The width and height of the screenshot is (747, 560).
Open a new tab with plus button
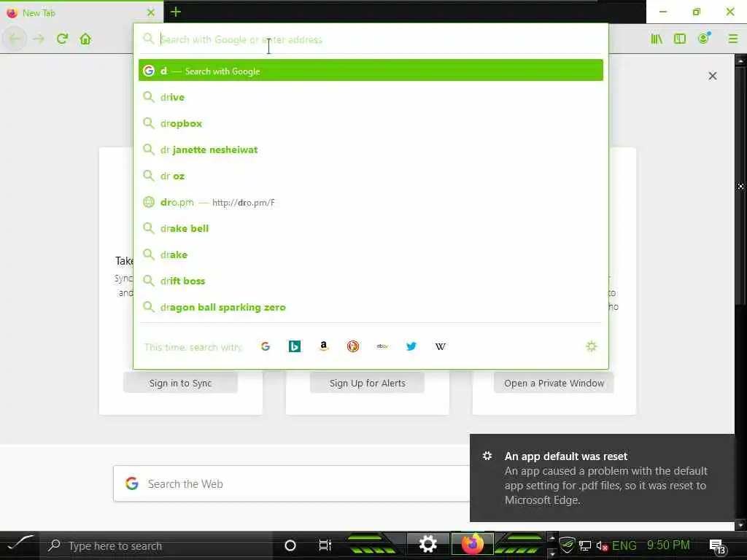176,12
